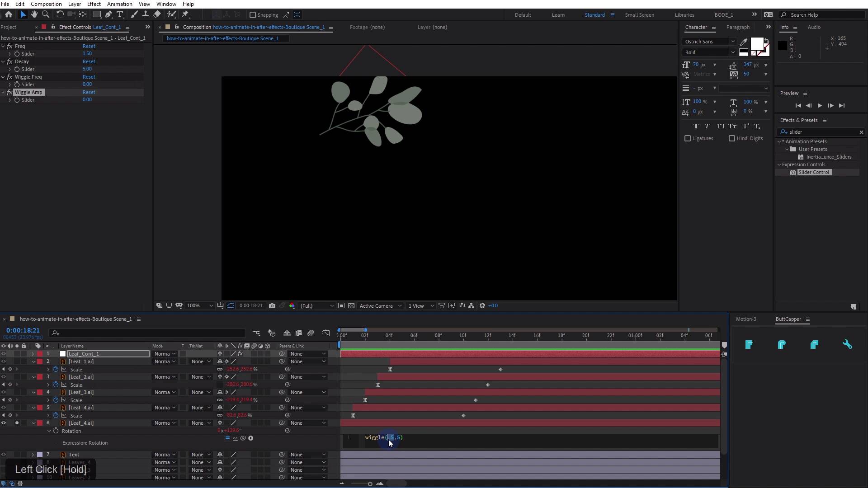868x488 pixels.
Task: Expand the Leaf_Cont_1 layer properties
Action: click(33, 354)
